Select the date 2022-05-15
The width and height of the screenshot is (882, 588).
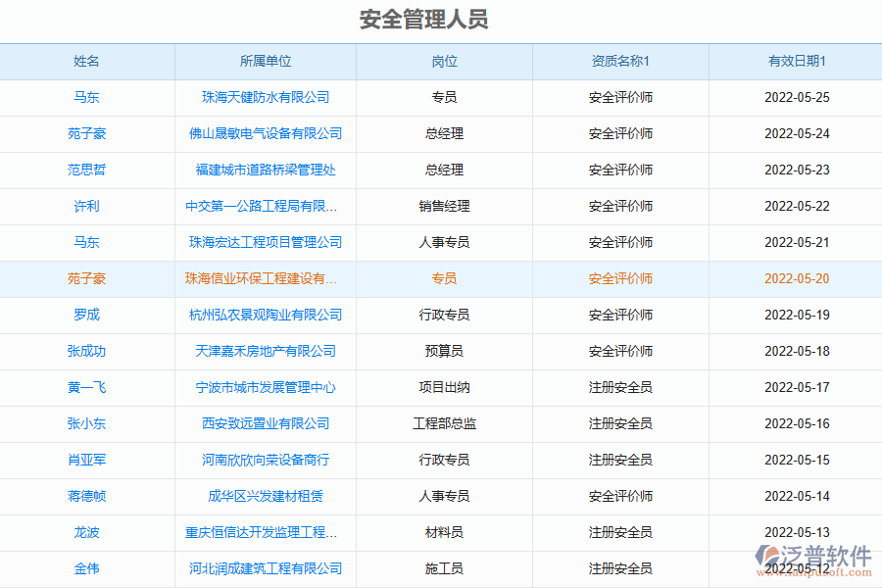(797, 461)
